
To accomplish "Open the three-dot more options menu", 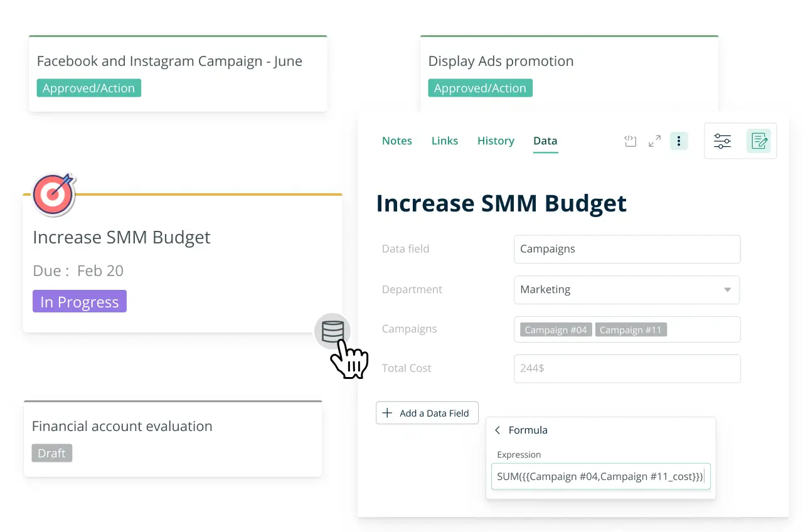I will [x=679, y=141].
